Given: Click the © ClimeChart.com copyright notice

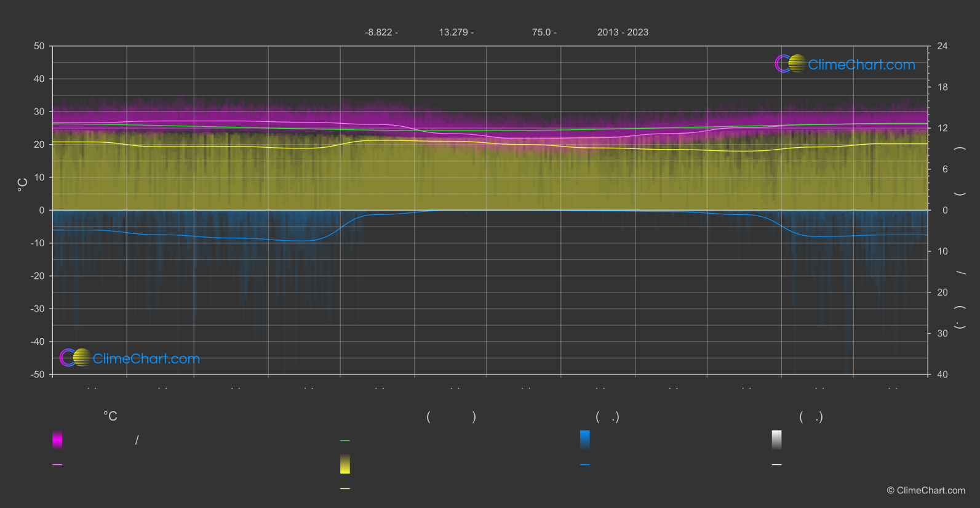Looking at the screenshot, I should click(x=925, y=490).
